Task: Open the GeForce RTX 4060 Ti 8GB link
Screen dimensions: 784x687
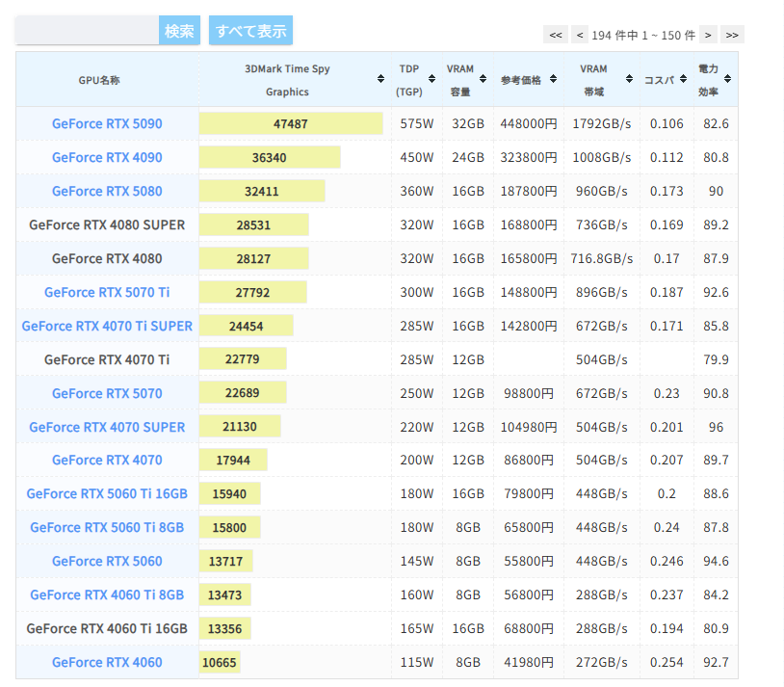Action: point(107,595)
